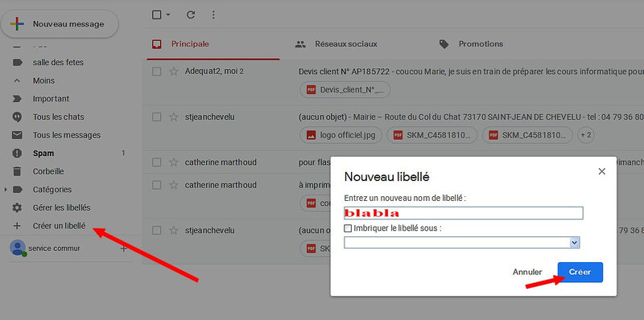Show the +2 more attachments
The width and height of the screenshot is (644, 320).
click(x=586, y=135)
